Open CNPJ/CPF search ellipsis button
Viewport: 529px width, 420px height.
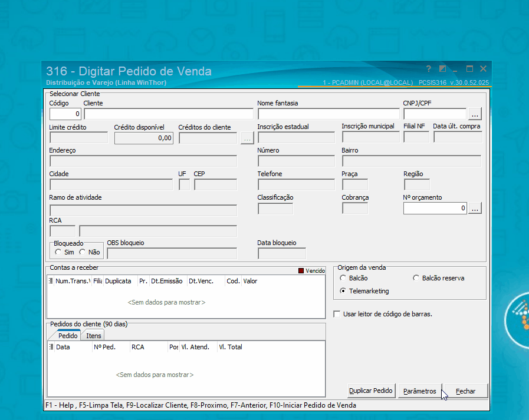[475, 114]
